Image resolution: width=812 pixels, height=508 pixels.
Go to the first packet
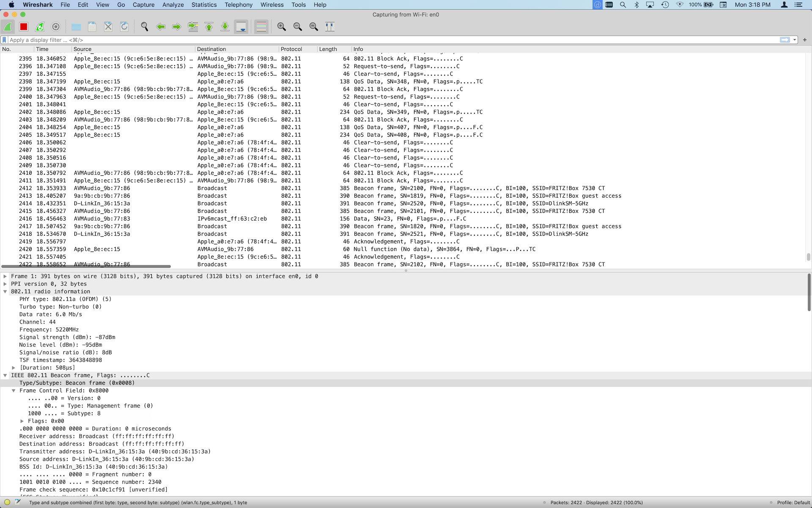(x=209, y=27)
